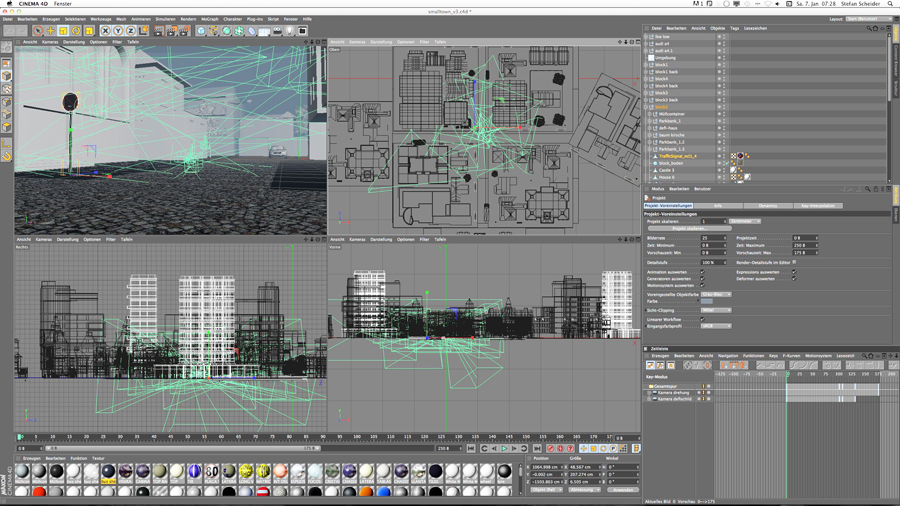Activate the Scale tool
This screenshot has width=900, height=506.
[63, 31]
